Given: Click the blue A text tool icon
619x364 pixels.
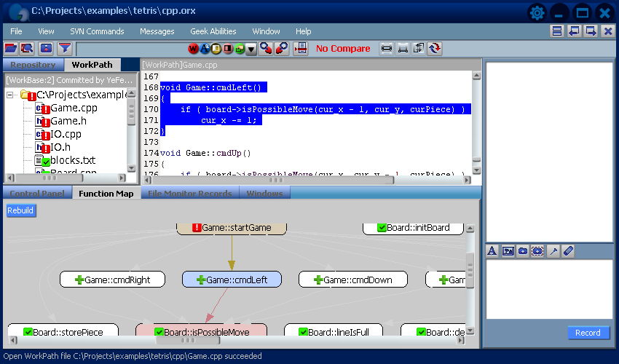Looking at the screenshot, I should point(492,250).
